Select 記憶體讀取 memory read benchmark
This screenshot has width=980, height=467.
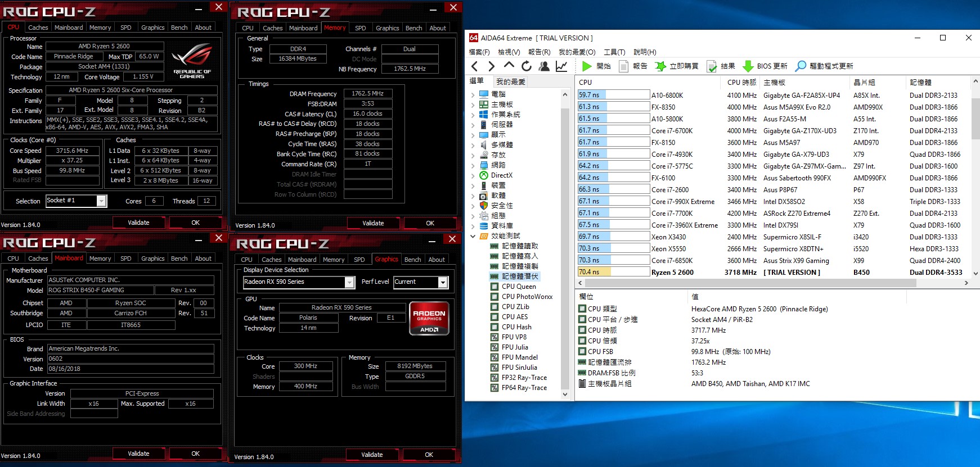[514, 246]
